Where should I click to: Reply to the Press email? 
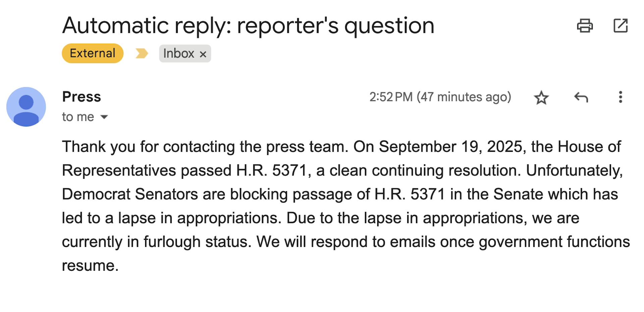pos(581,98)
